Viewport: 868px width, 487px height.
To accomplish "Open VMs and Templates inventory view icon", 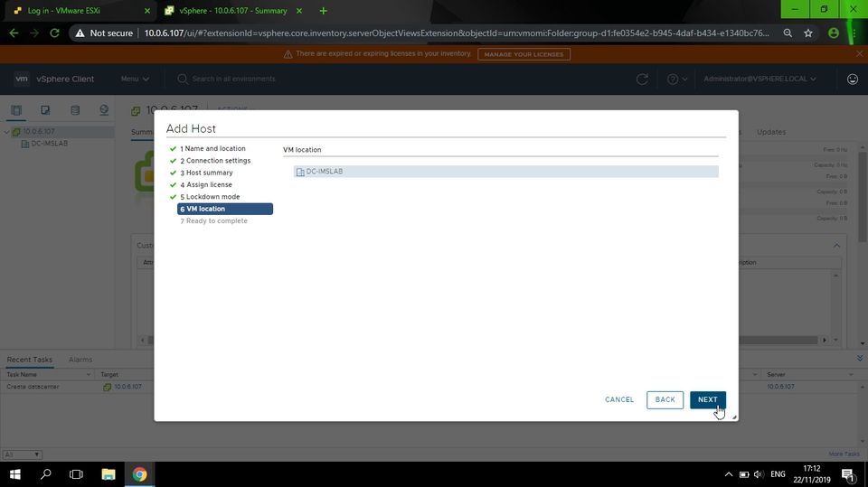I will tap(45, 110).
